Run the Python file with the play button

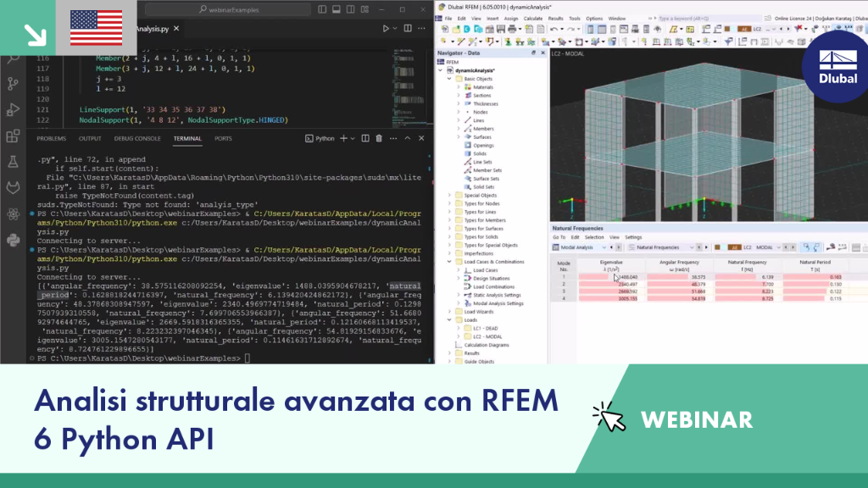pyautogui.click(x=386, y=28)
